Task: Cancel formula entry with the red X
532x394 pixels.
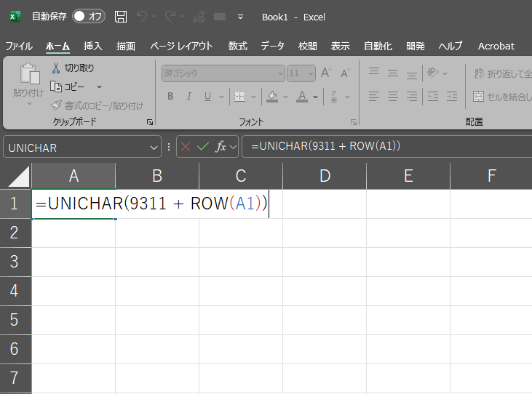Action: [x=186, y=147]
